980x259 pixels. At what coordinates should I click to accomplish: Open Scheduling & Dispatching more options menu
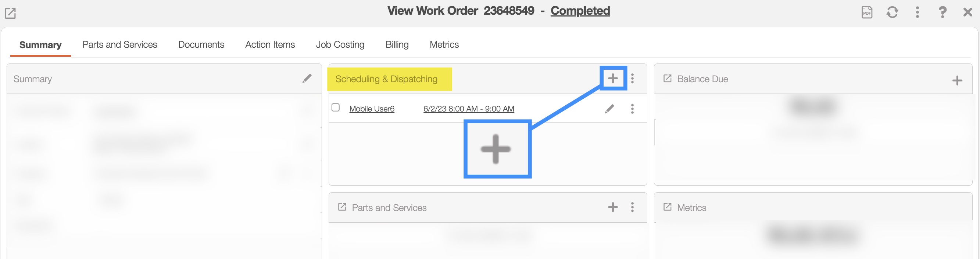(632, 79)
